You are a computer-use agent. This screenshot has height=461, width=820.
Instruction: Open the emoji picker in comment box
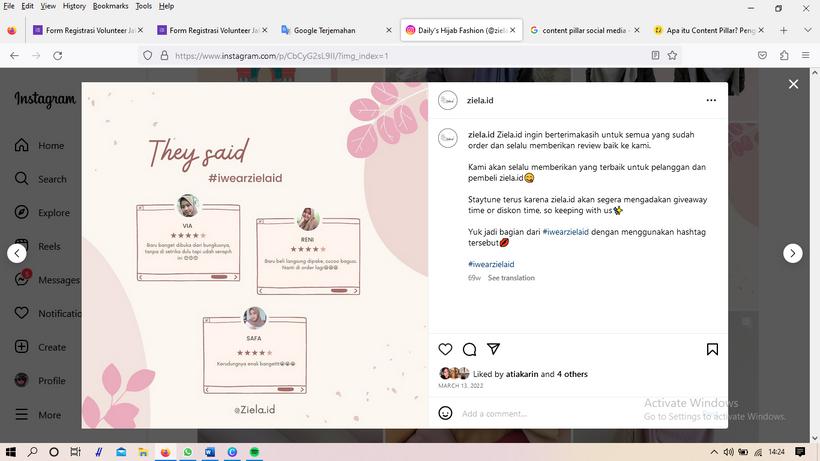(x=445, y=413)
